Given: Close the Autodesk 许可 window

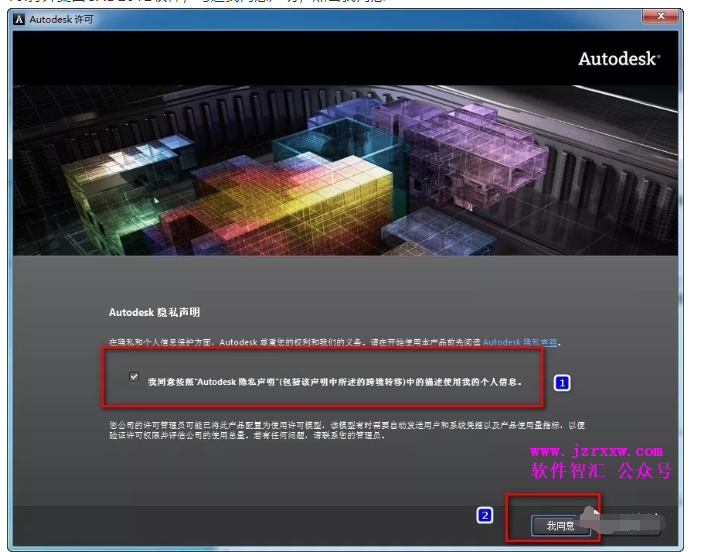Looking at the screenshot, I should coord(661,16).
